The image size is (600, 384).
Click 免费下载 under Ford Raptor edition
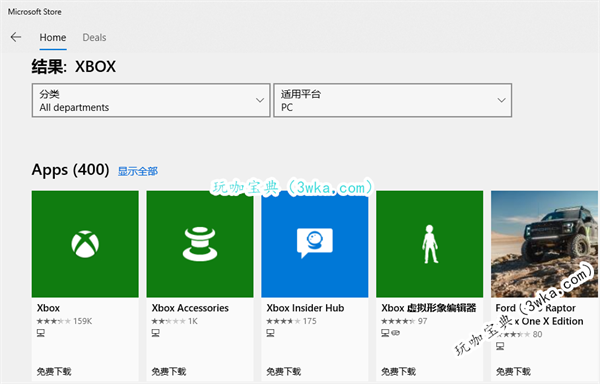point(513,371)
